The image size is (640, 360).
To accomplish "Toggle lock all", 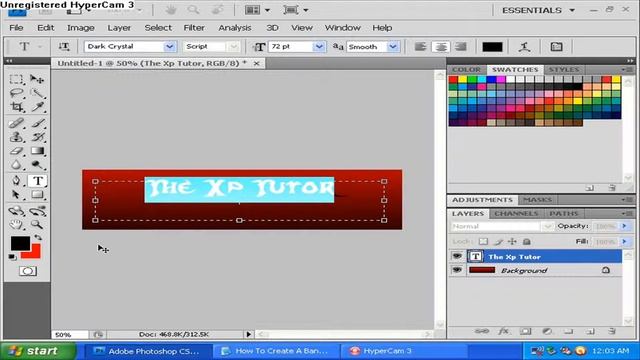I will click(527, 242).
